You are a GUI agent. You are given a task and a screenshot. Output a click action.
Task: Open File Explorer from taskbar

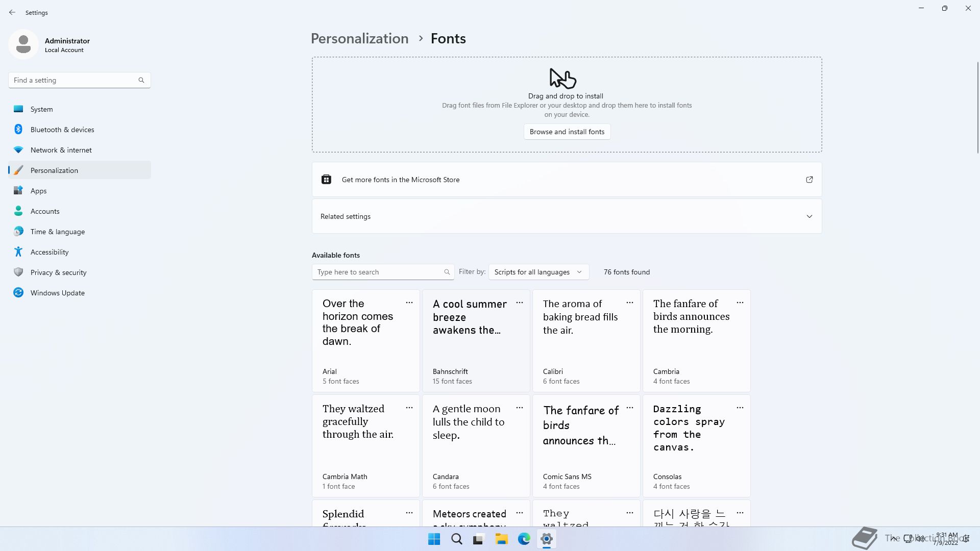click(502, 539)
